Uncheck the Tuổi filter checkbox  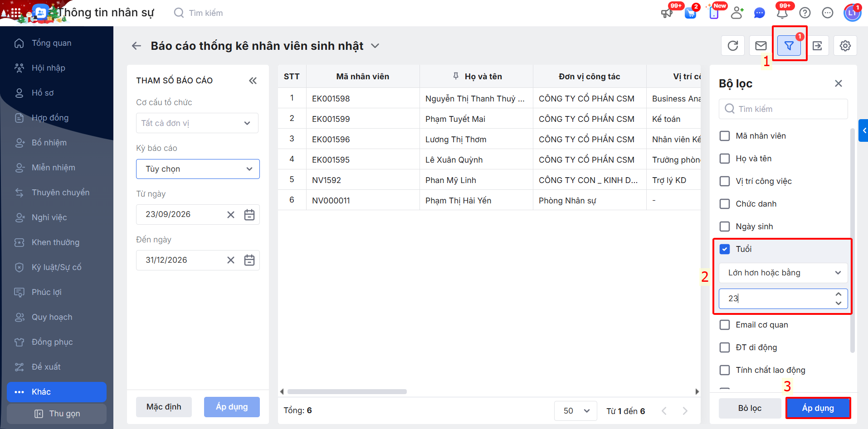[x=725, y=249]
